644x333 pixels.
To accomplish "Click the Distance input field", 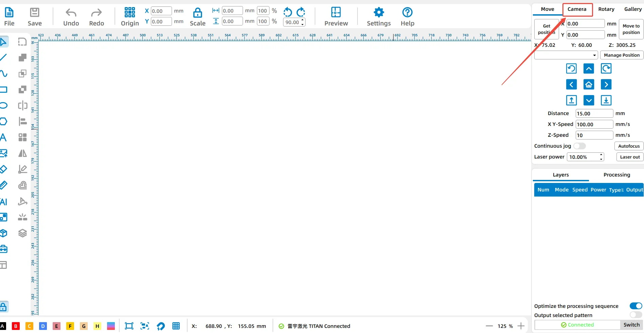I will point(594,114).
